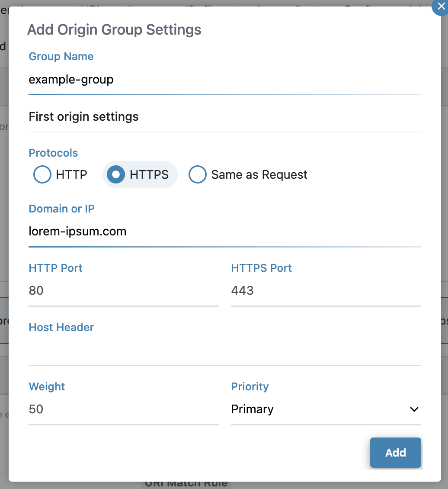Select the HTTP protocol radio button
Viewport: 448px width, 489px height.
coord(42,175)
